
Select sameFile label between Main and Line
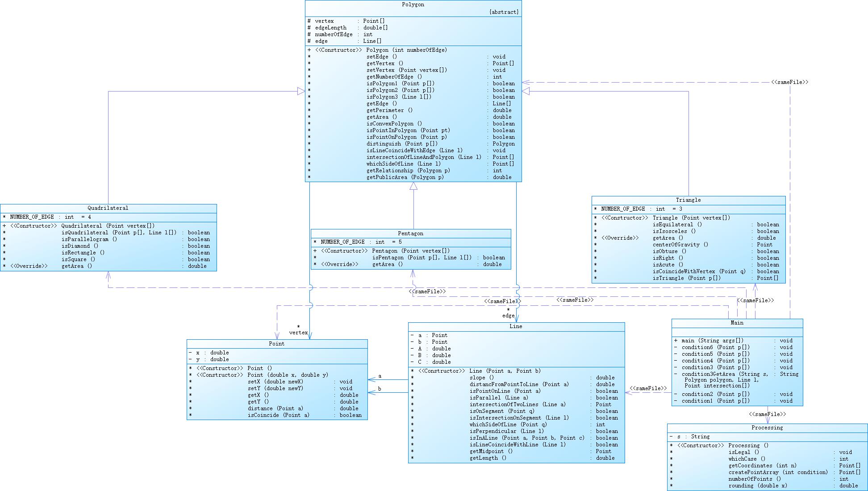click(648, 388)
